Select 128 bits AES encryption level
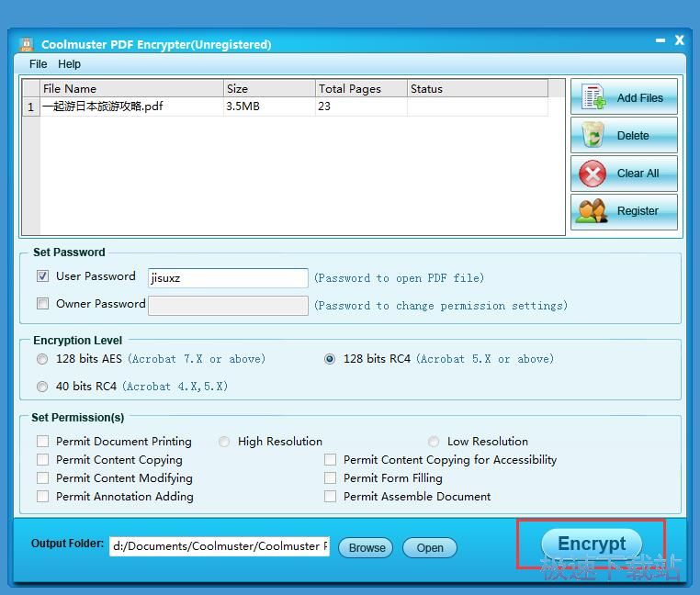 [43, 359]
